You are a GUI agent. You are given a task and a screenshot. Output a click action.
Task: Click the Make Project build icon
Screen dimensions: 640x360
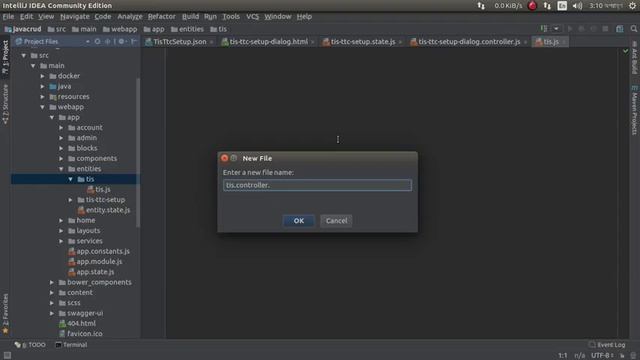pos(544,29)
